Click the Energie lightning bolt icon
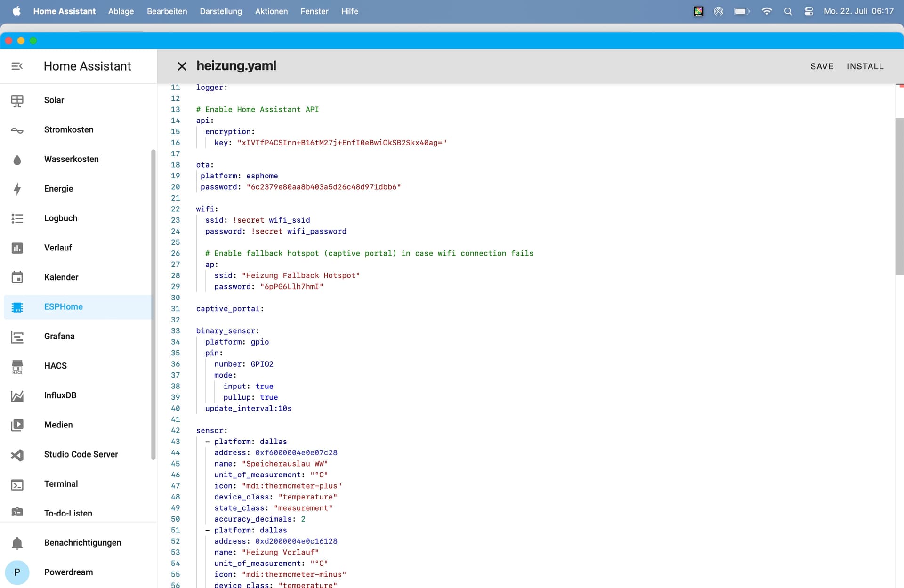This screenshot has width=904, height=588. tap(17, 189)
